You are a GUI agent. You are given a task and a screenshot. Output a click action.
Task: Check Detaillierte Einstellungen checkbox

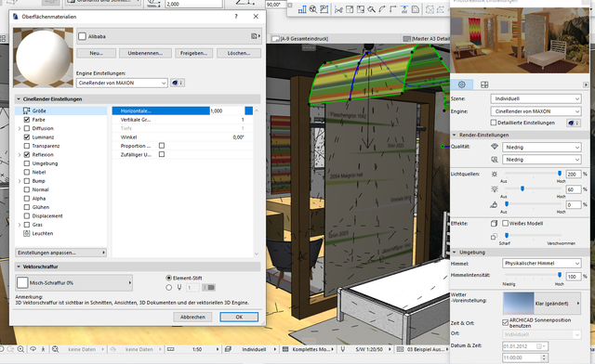pos(494,123)
